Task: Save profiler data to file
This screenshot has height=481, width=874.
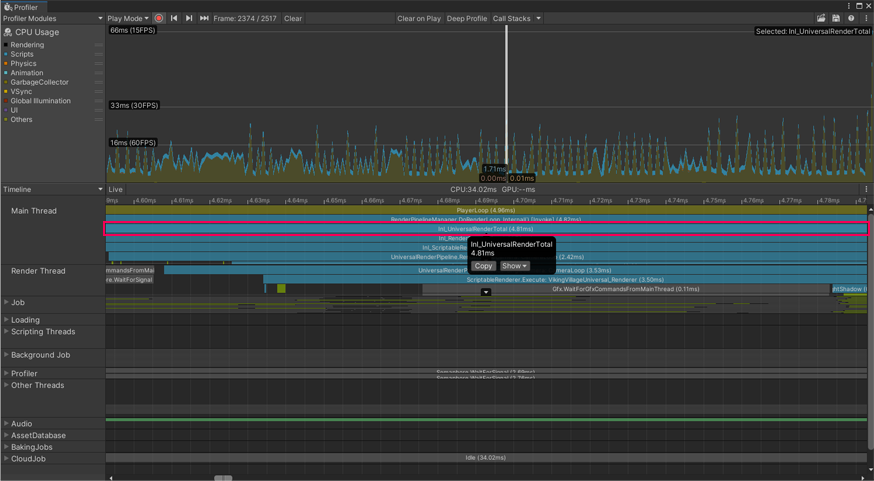Action: (x=836, y=18)
